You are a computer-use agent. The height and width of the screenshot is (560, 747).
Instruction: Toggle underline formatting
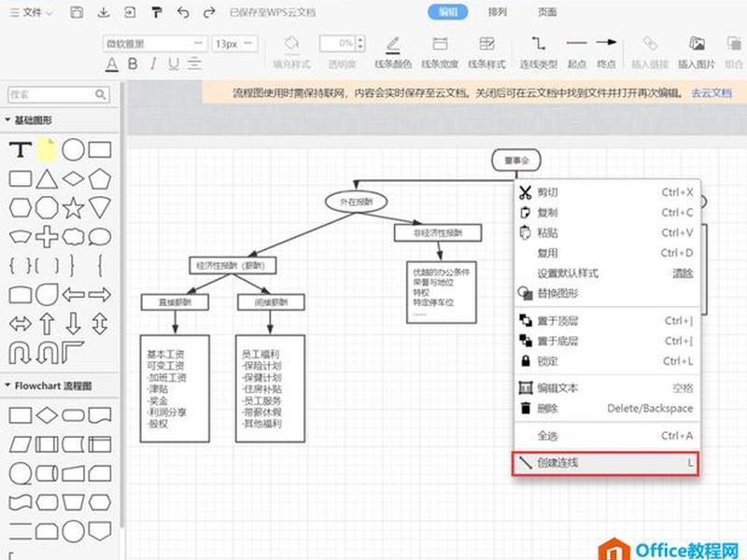pyautogui.click(x=174, y=63)
